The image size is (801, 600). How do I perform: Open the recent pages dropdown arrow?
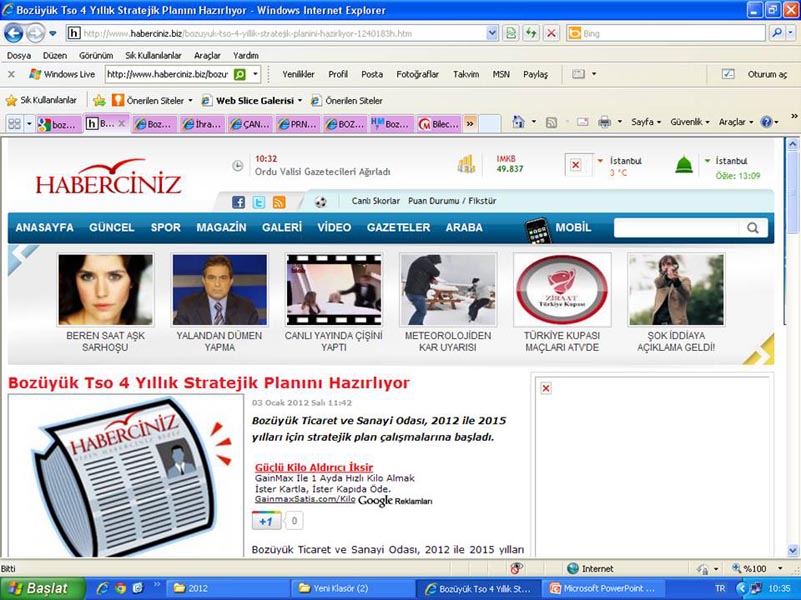[53, 34]
